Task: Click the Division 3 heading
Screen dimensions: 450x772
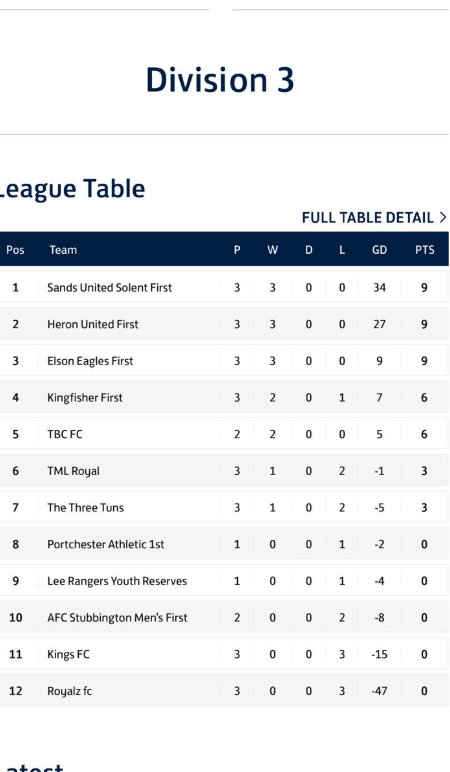Action: pyautogui.click(x=220, y=80)
